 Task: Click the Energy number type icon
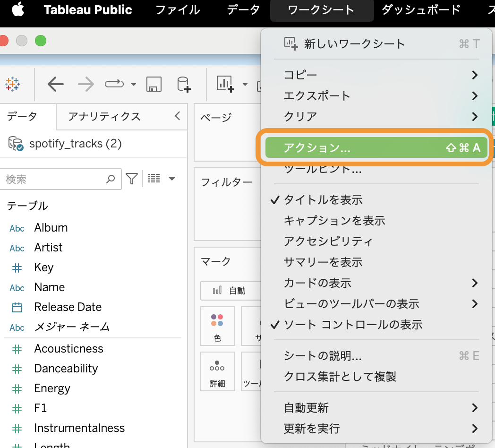(17, 389)
